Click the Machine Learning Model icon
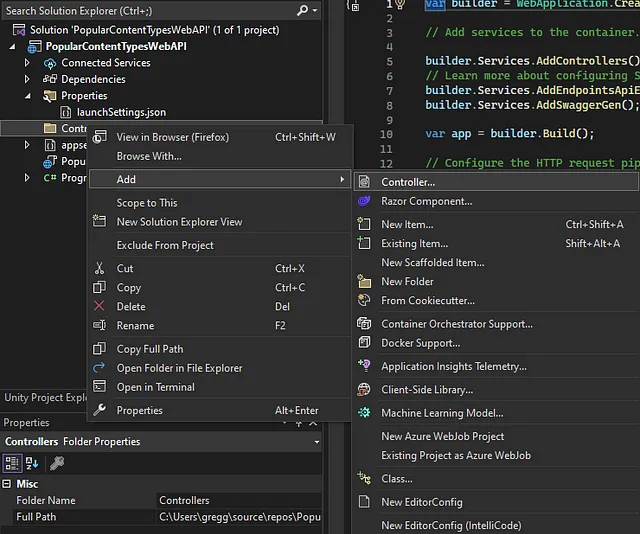Viewport: 640px width, 534px height. (365, 413)
